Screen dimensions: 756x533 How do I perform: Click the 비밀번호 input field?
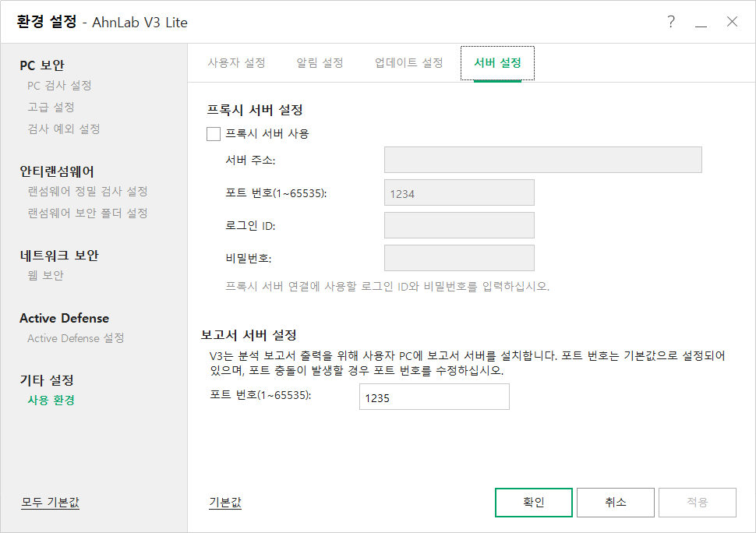click(459, 258)
